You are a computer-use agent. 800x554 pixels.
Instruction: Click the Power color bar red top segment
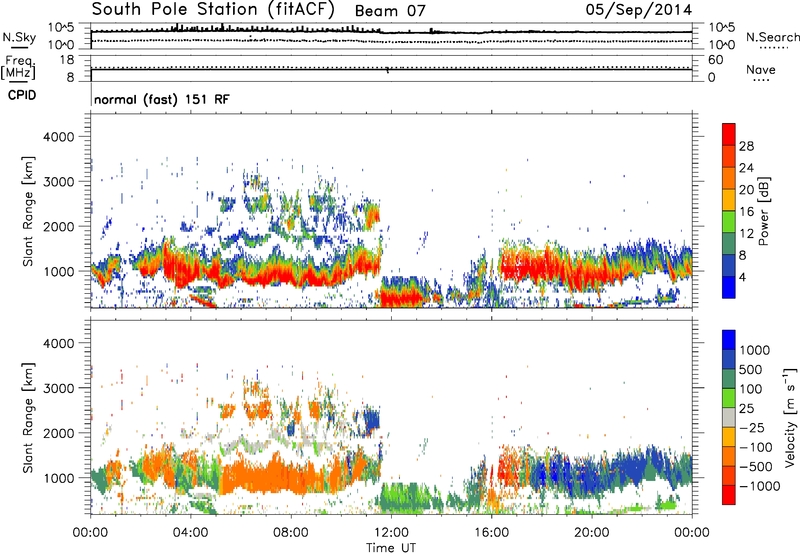[729, 135]
